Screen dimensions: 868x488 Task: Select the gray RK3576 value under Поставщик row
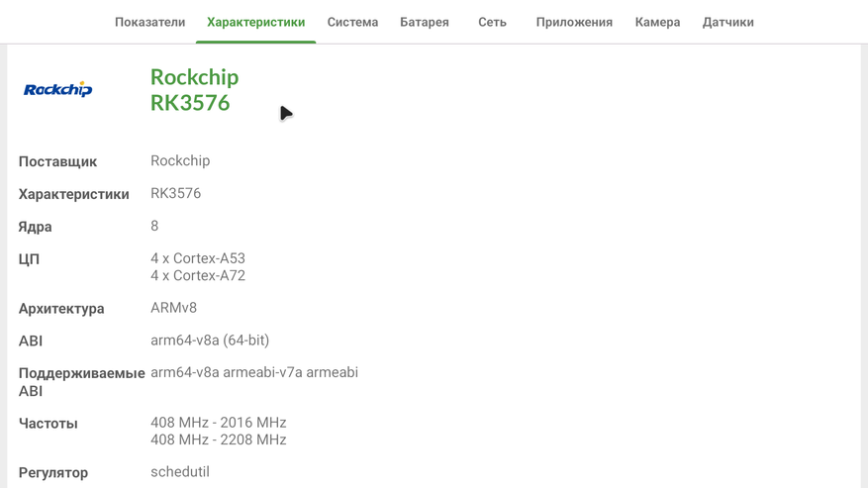[175, 193]
